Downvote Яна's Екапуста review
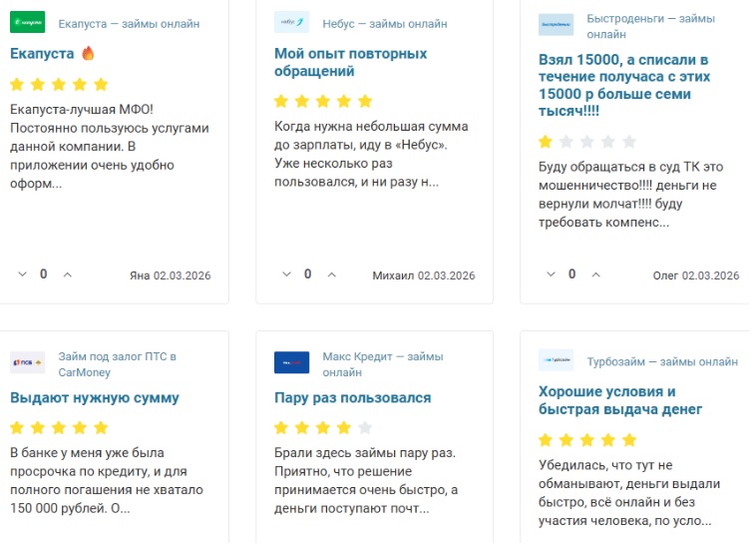 click(x=23, y=274)
